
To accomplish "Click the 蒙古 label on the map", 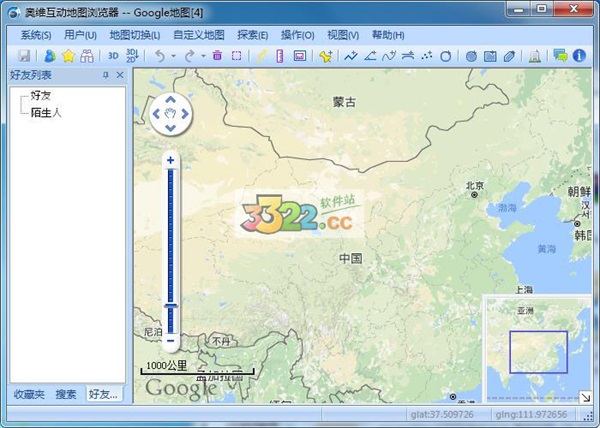I will point(344,102).
